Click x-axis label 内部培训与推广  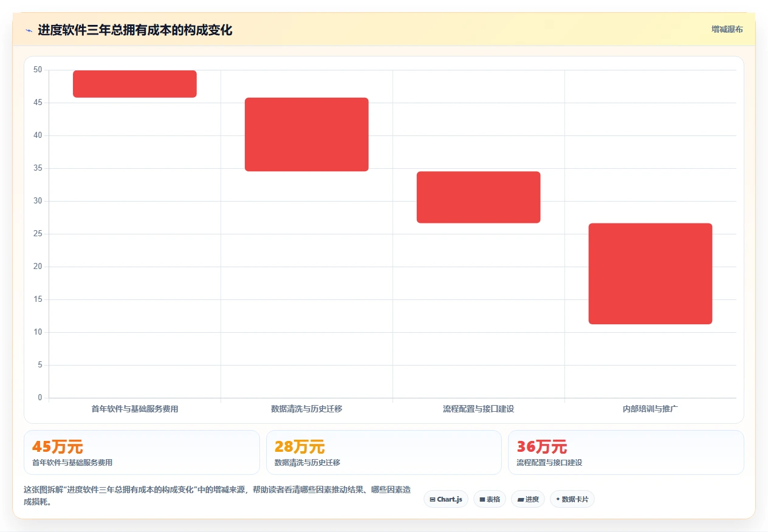(x=650, y=409)
